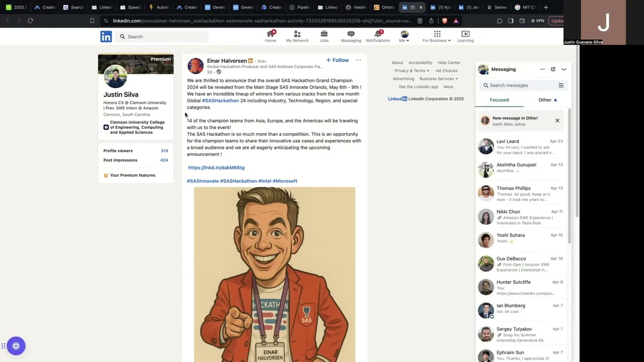Open conversation with Hunter Sutcliffe
Viewport: 644px width, 362px height.
coord(521,288)
